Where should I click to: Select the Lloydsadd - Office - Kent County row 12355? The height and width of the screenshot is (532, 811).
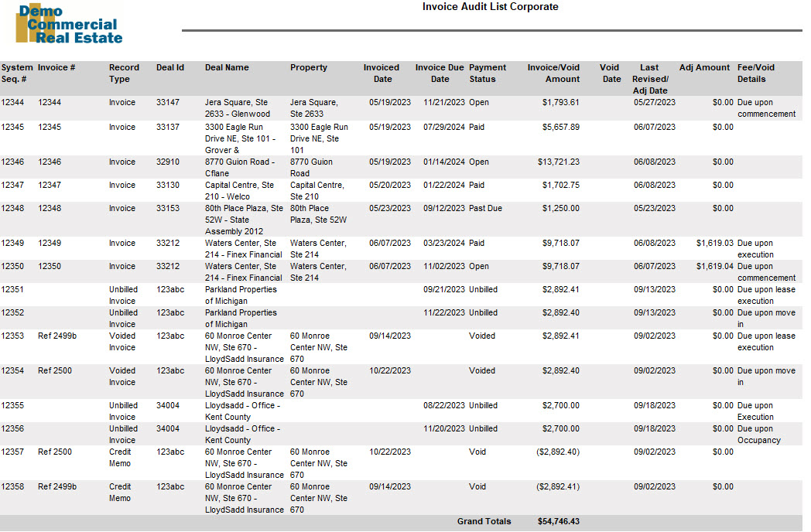[x=401, y=411]
